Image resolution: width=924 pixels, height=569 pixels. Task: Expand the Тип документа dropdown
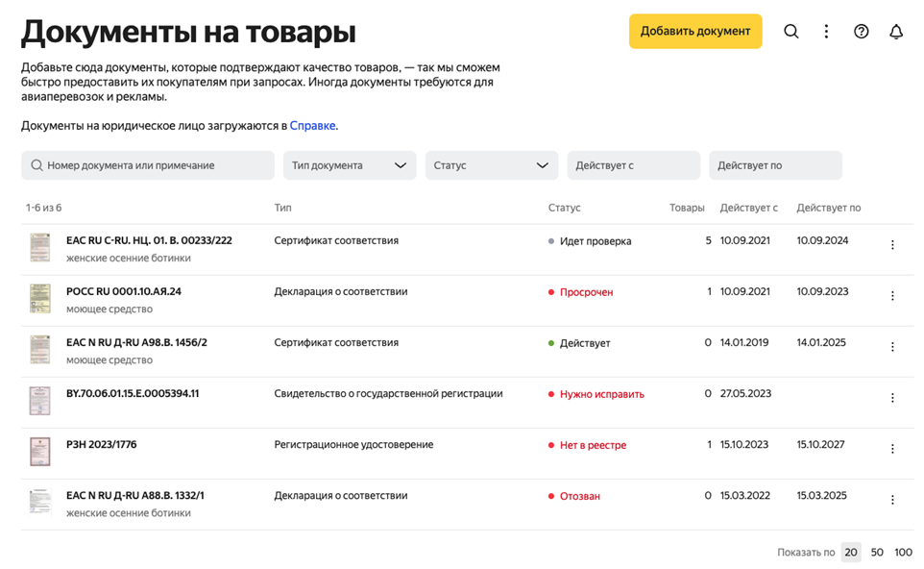350,165
